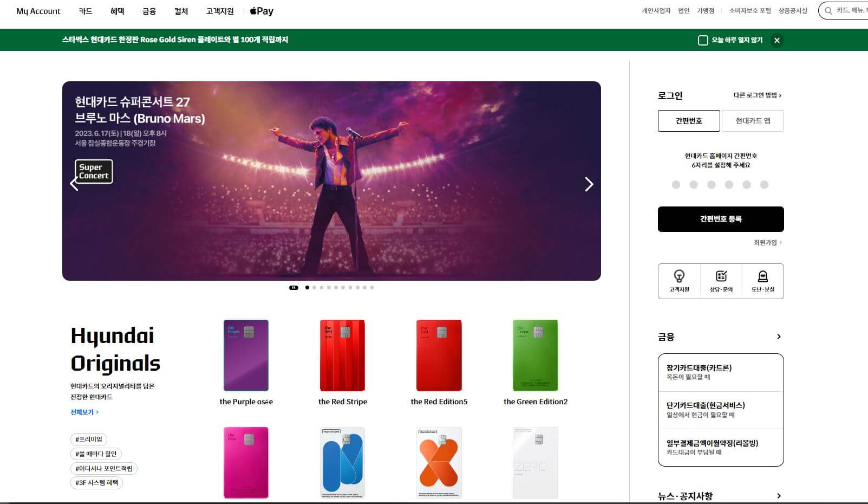Expand the 뉴스·공지사항 section arrow

[x=779, y=496]
